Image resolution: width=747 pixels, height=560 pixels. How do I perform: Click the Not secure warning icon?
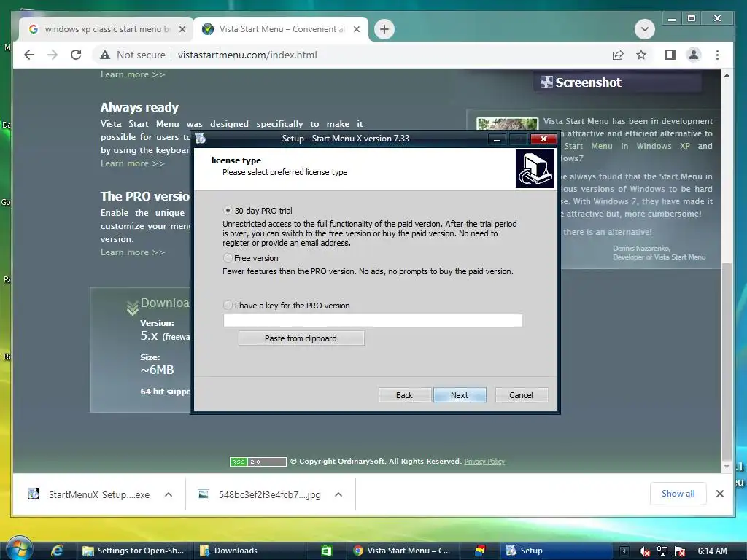[105, 55]
